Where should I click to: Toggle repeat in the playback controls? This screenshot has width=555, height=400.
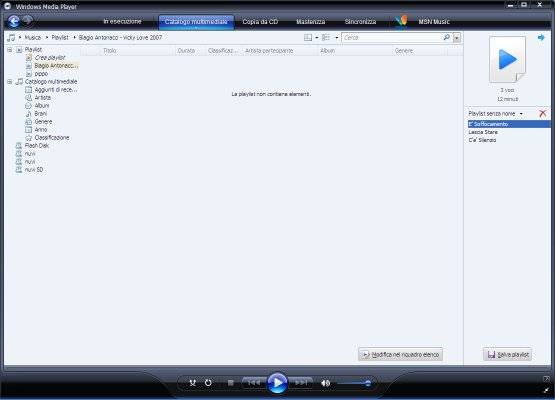[x=208, y=383]
